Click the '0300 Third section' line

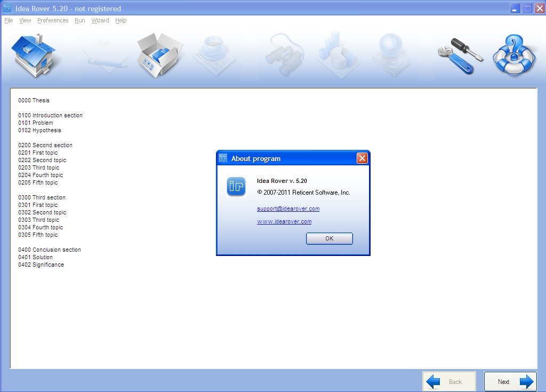(42, 197)
